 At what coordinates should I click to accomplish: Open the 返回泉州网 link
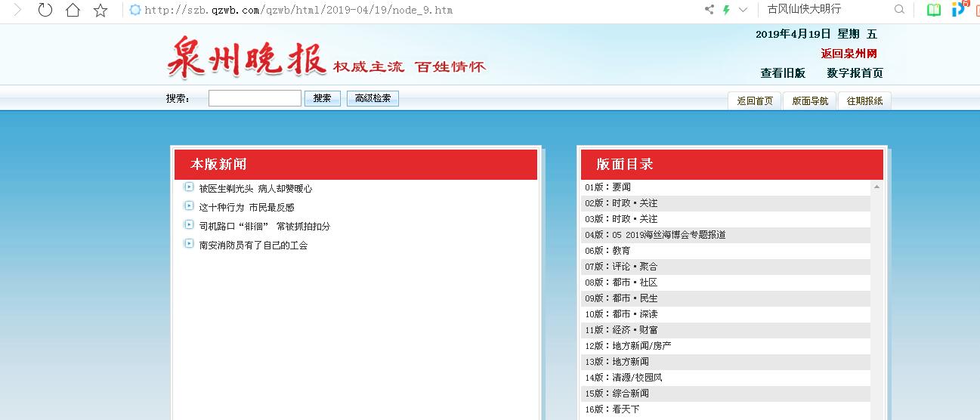point(849,54)
